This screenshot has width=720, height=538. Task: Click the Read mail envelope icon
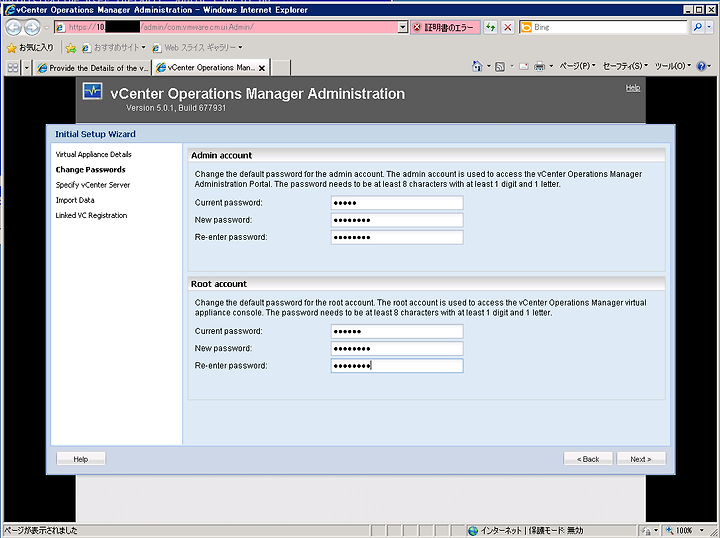[523, 67]
